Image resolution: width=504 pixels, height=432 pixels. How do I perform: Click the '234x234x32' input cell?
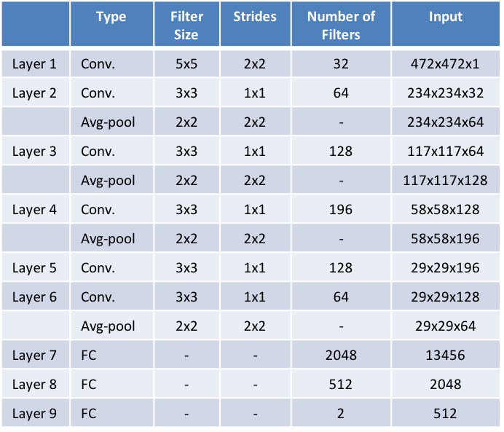(444, 93)
